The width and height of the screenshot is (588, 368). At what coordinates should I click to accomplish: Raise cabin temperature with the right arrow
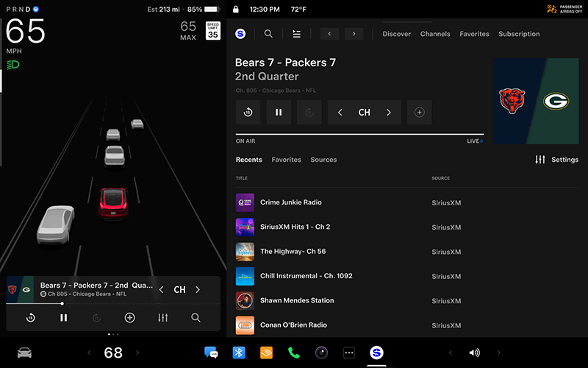(137, 353)
